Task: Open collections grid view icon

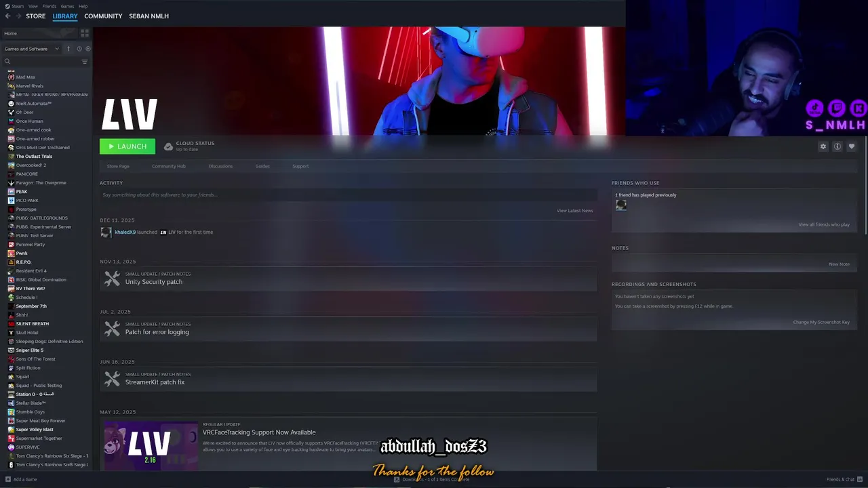Action: (85, 33)
